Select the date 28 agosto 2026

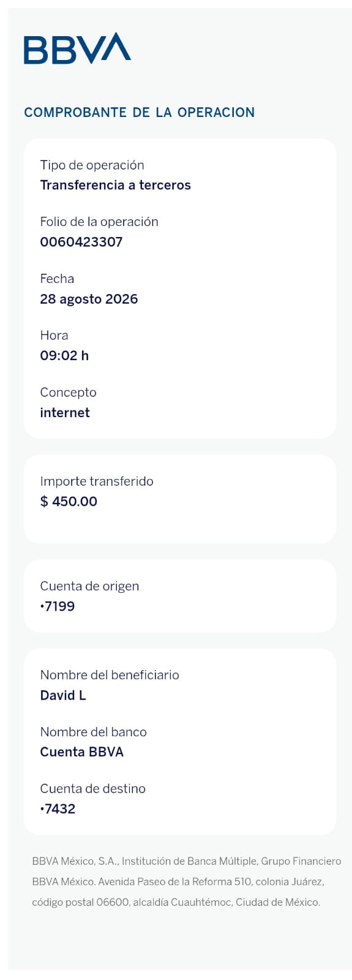(89, 299)
